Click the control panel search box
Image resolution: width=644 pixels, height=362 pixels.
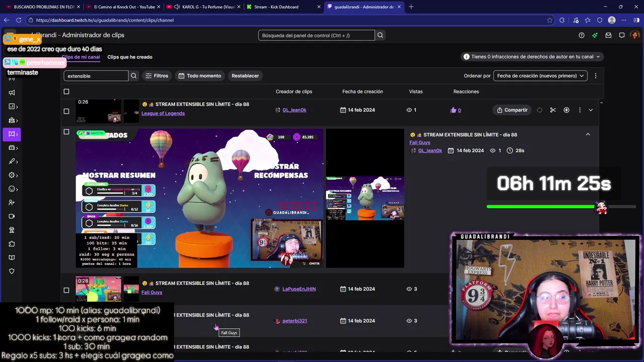click(316, 35)
